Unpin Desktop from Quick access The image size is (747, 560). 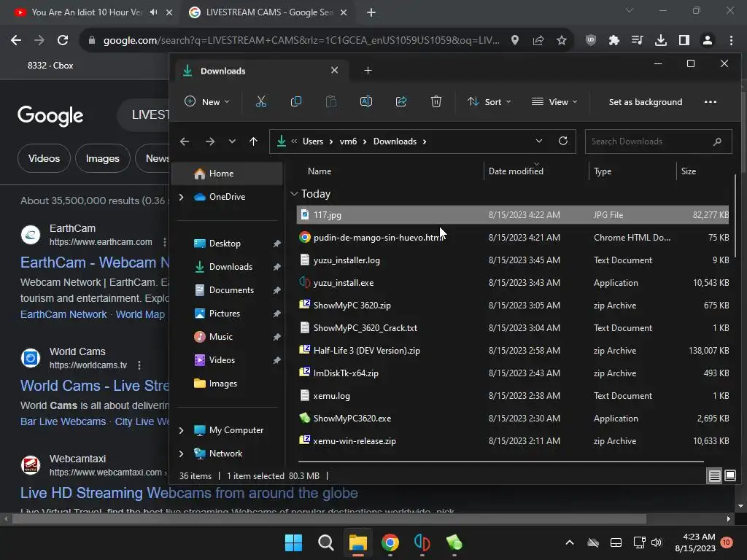[x=276, y=244]
